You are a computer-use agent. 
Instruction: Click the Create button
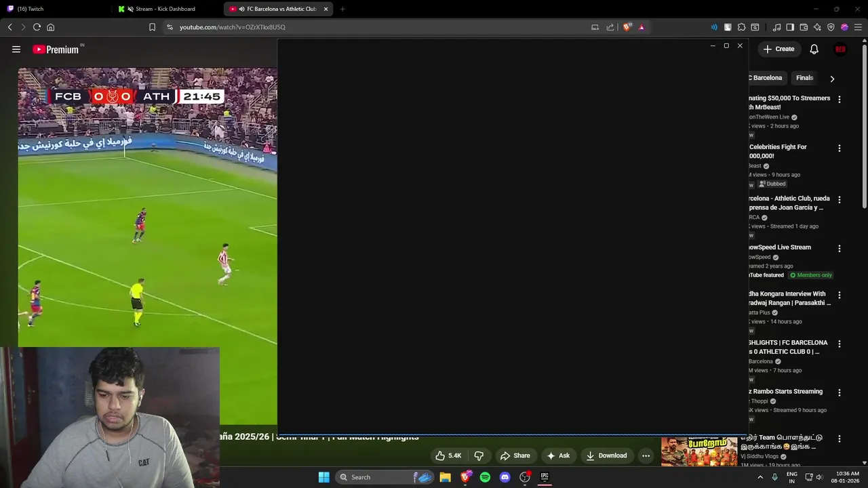[778, 49]
